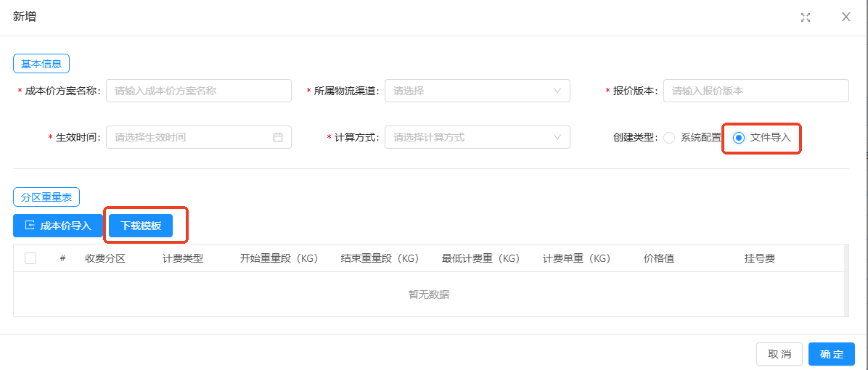Select the 系统配置 radio option
868x370 pixels.
(x=669, y=138)
